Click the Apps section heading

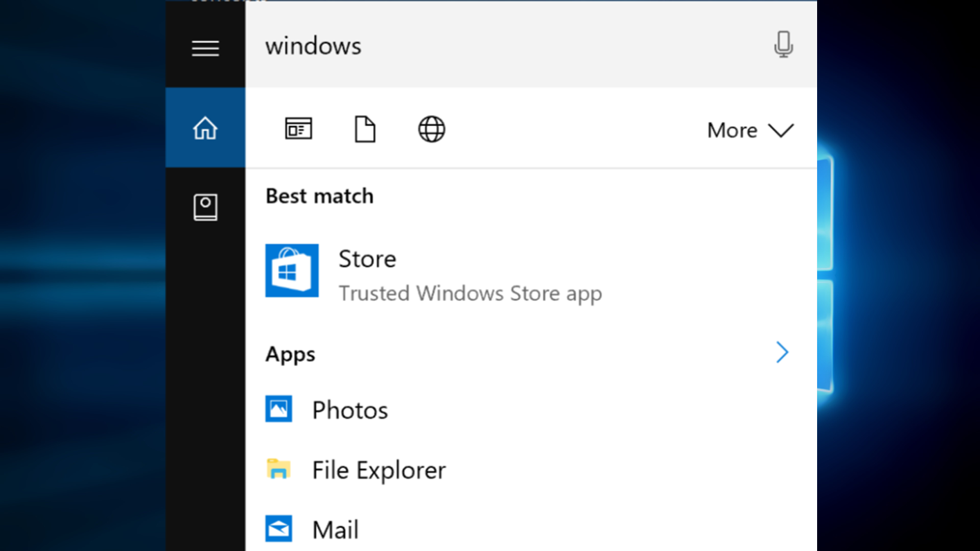pos(290,354)
